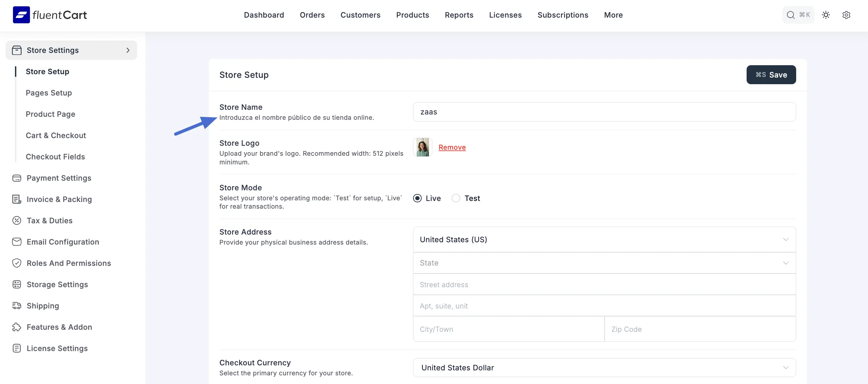
Task: Click the Shipping truck icon
Action: (17, 306)
